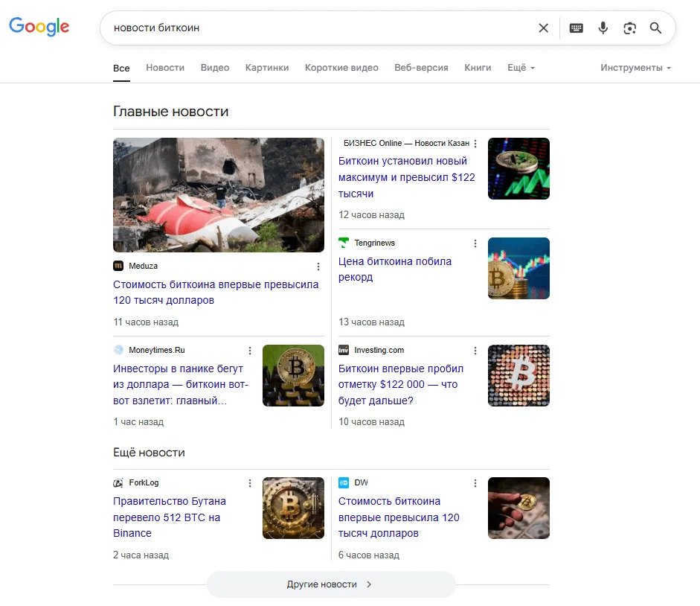Open three-dot menu for the Investing.com article

[475, 351]
